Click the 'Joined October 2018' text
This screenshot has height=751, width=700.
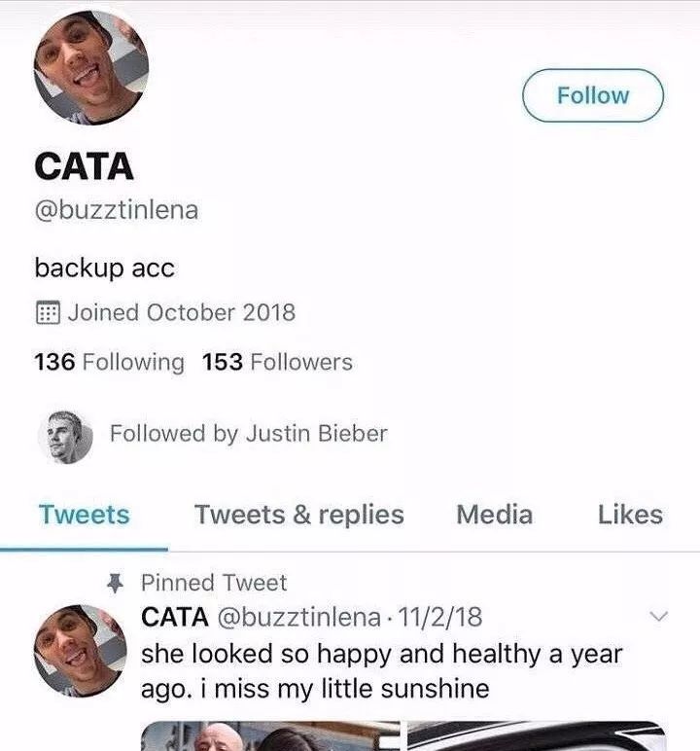coord(181,313)
